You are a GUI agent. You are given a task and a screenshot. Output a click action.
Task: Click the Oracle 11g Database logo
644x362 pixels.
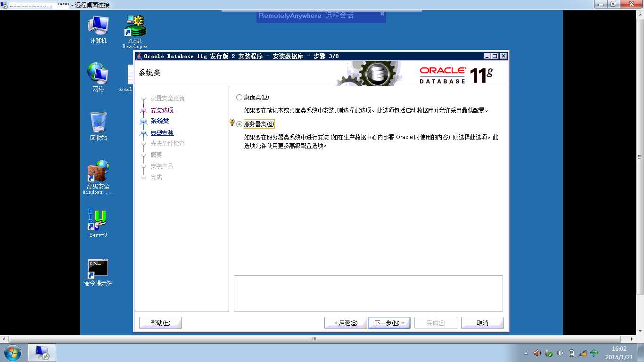[x=456, y=75]
